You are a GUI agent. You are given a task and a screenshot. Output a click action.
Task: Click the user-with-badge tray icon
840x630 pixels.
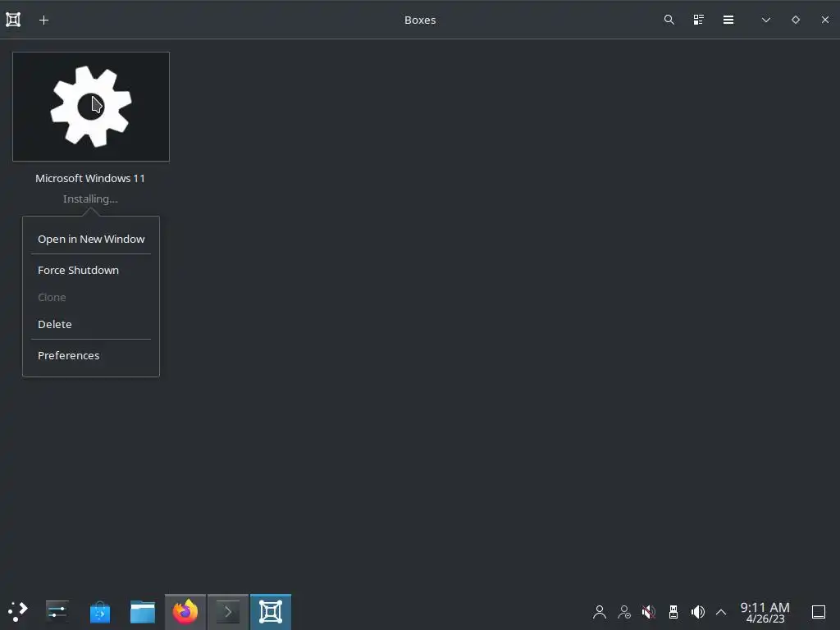click(624, 612)
